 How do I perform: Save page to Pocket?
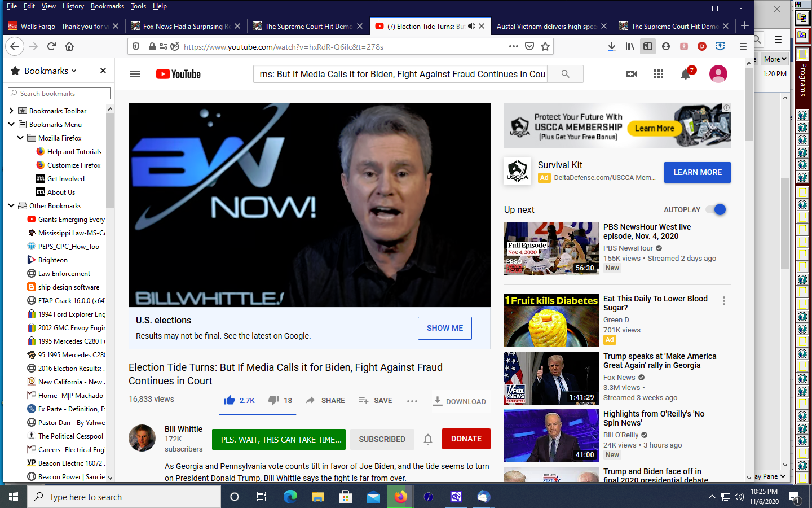click(x=529, y=46)
